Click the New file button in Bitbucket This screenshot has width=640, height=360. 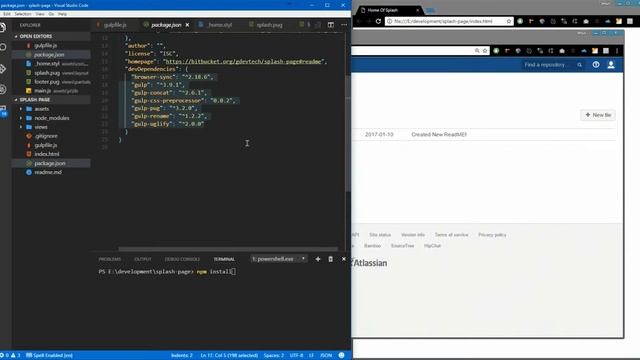(x=598, y=115)
